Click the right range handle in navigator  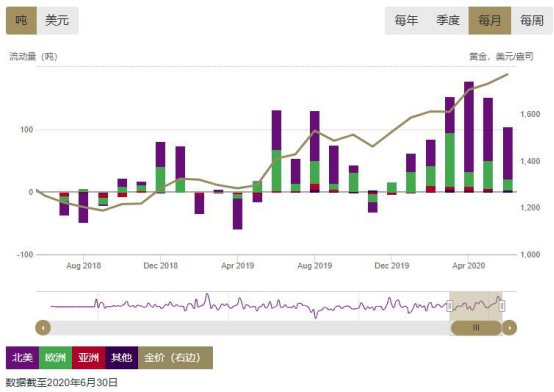(502, 306)
